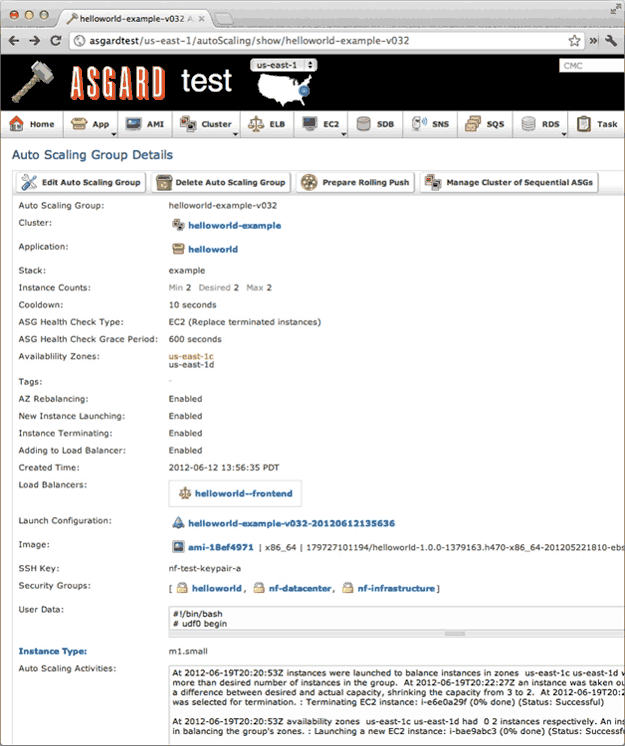The height and width of the screenshot is (746, 625).
Task: Open the us-east-1 region dropdown
Action: tap(283, 65)
